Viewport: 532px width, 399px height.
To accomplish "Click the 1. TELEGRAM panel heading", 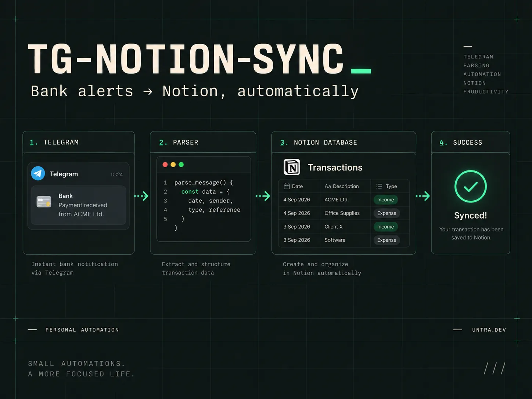I will 54,142.
